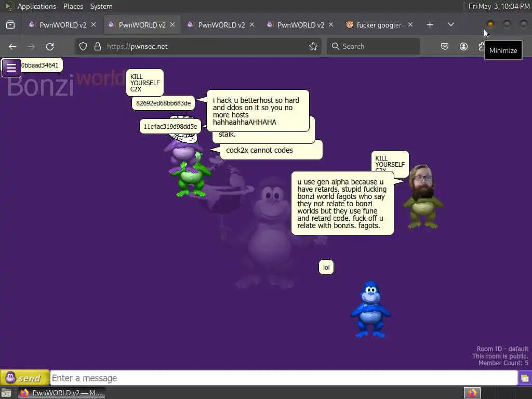This screenshot has height=399, width=532.
Task: Click the clock showing Fri May 3
Action: coord(499,6)
